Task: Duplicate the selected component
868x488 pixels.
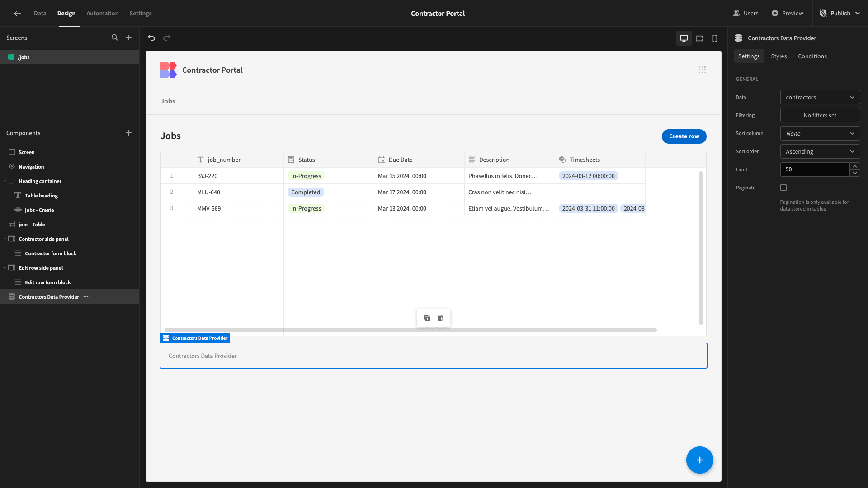Action: 427,318
